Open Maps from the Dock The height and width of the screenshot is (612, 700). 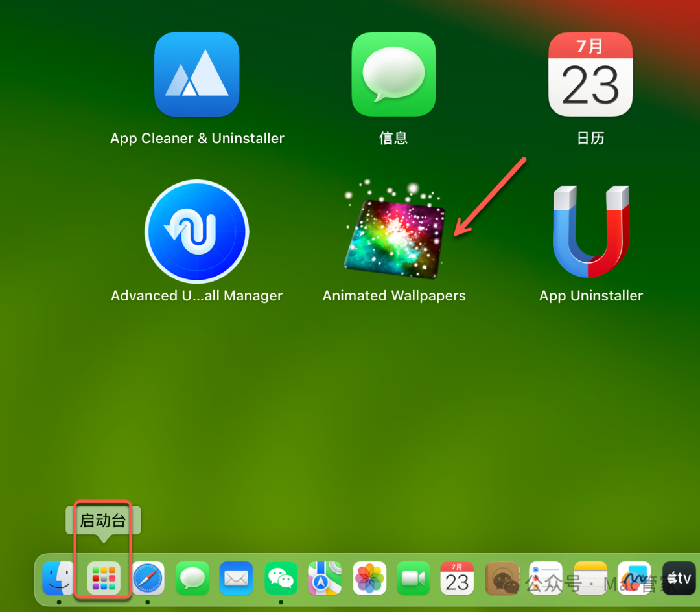click(325, 578)
